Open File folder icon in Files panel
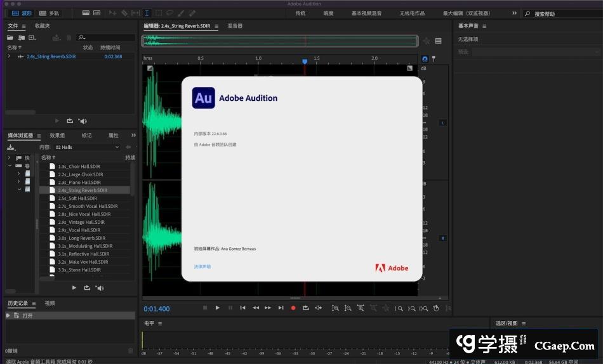The height and width of the screenshot is (364, 603). [x=11, y=38]
